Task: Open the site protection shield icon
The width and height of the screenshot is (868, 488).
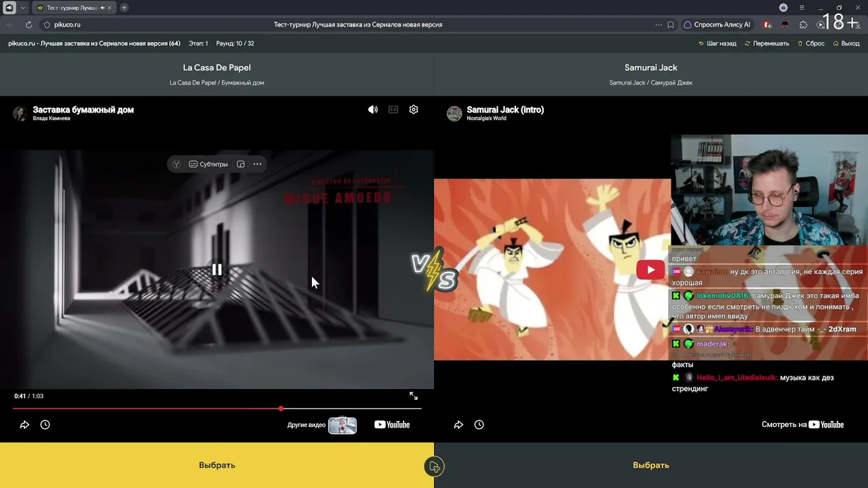Action: tap(47, 24)
